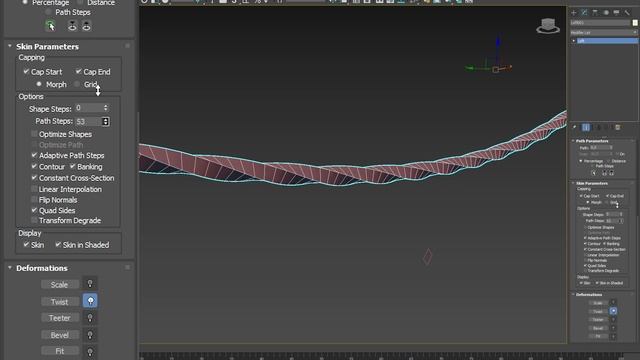Screen dimensions: 640x360
Task: Toggle the Twist deformation lightbulb in magnified panel
Action: [x=90, y=301]
